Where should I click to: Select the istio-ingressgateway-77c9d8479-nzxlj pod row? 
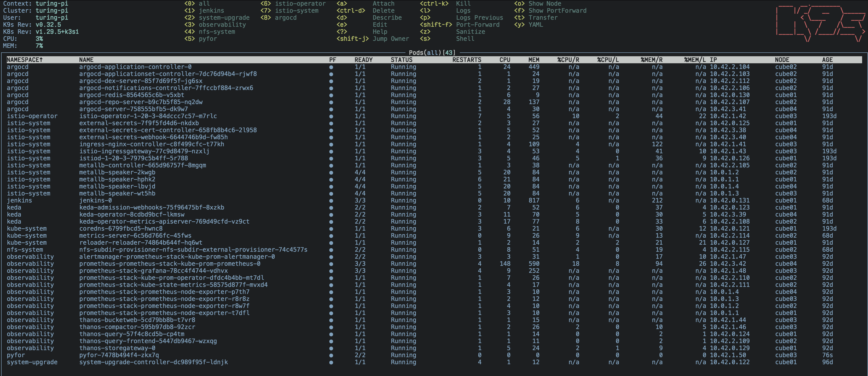(x=434, y=151)
